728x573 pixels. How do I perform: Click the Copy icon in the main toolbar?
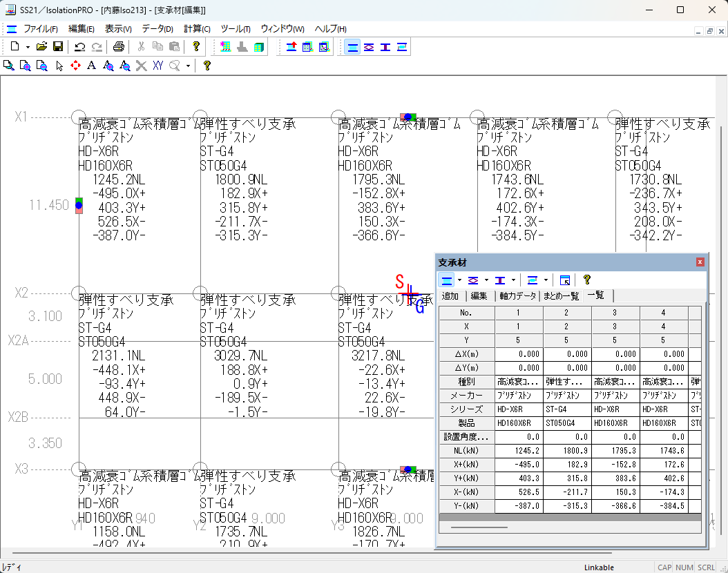click(x=158, y=46)
